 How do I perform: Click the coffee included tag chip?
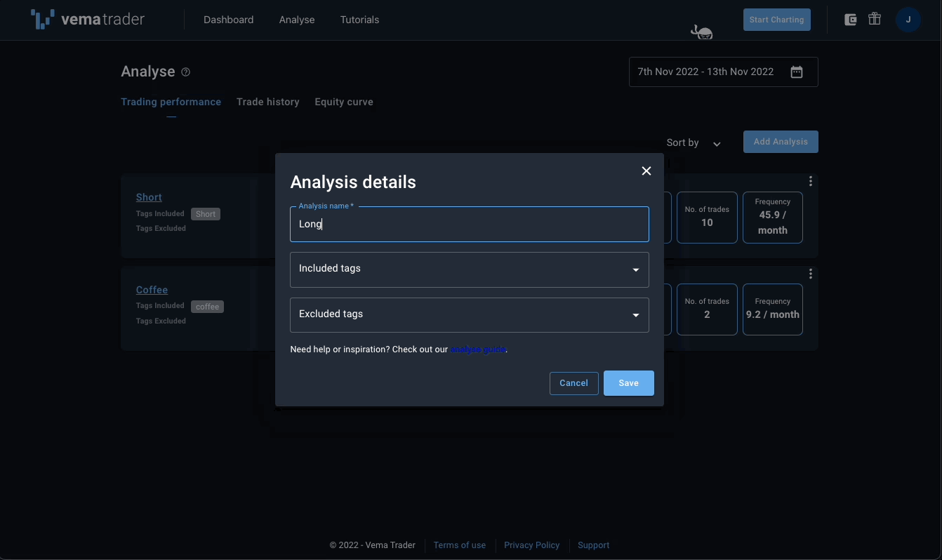207,307
